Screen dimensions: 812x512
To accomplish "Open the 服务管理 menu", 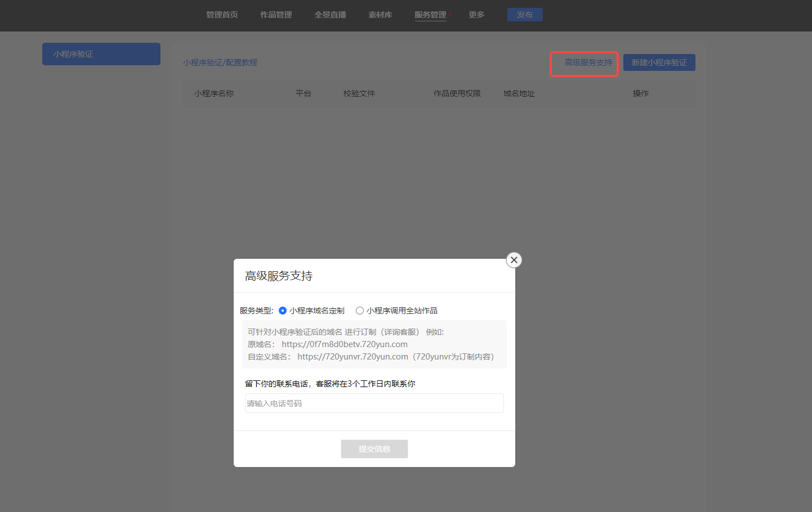I will [x=430, y=15].
